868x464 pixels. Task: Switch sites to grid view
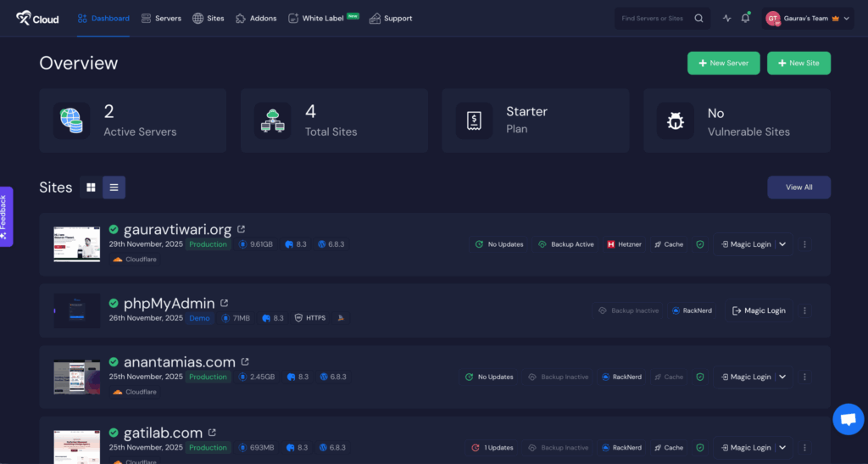(x=91, y=187)
